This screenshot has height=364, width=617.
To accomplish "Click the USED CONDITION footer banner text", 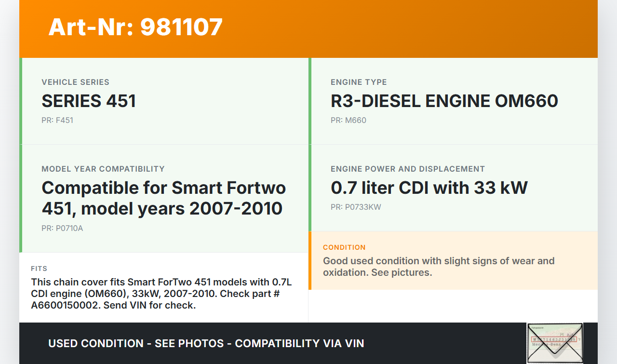I will click(206, 343).
